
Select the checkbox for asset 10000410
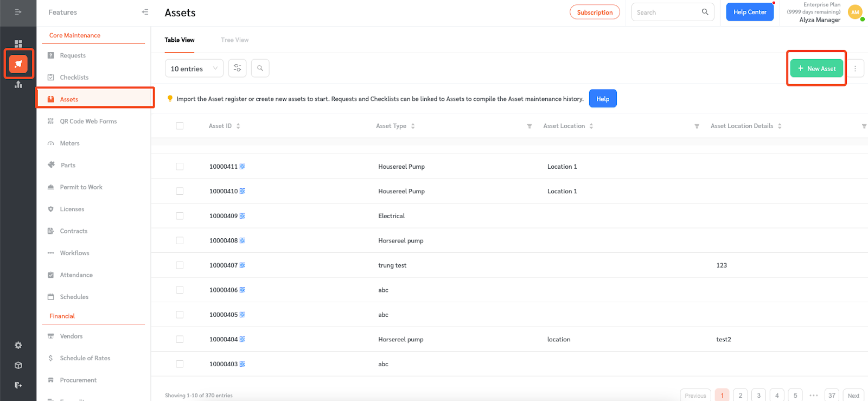point(180,191)
